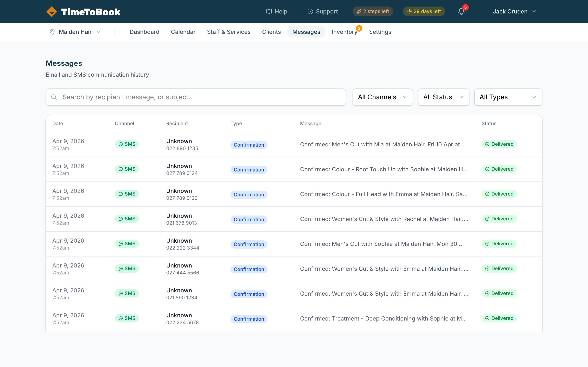Expand the All Types filter
Viewport: 588px width, 367px height.
(508, 97)
